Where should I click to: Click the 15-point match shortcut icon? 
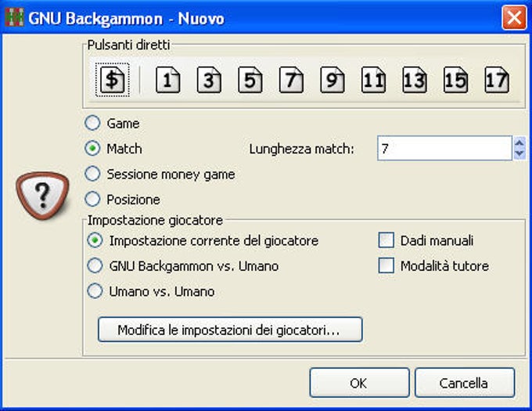pos(455,80)
